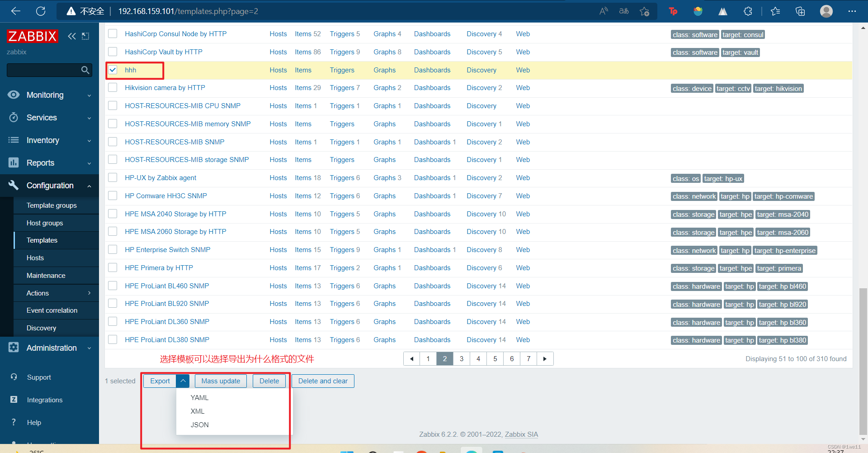Go to previous page arrow in pagination

click(x=411, y=359)
